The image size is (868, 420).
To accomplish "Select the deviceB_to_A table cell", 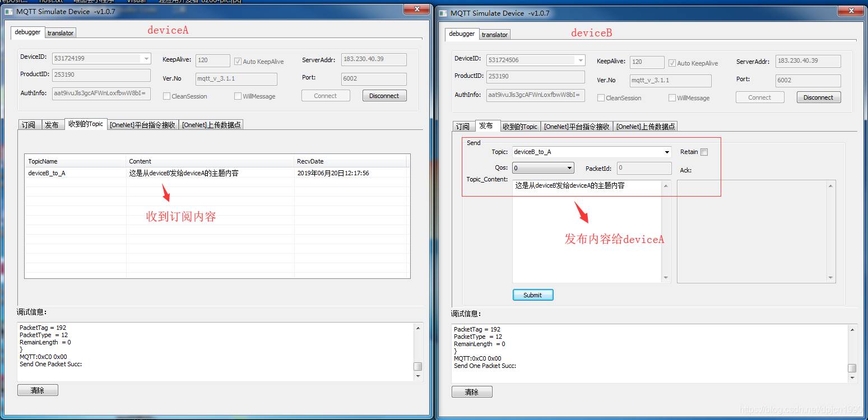I will tap(76, 173).
